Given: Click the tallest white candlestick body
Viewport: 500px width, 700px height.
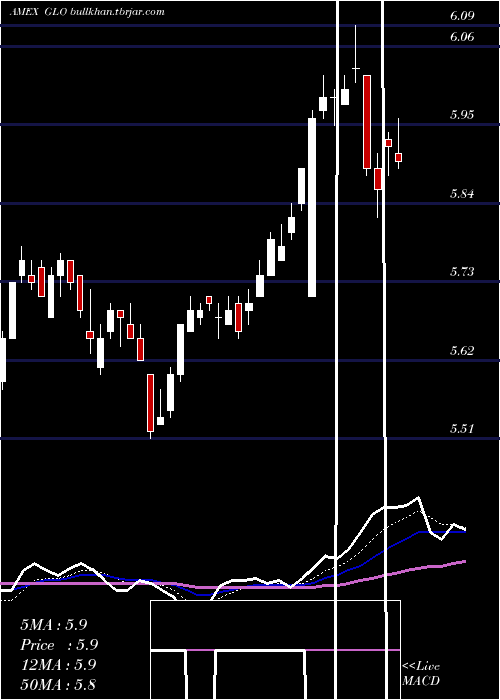Looking at the screenshot, I should click(x=312, y=207).
